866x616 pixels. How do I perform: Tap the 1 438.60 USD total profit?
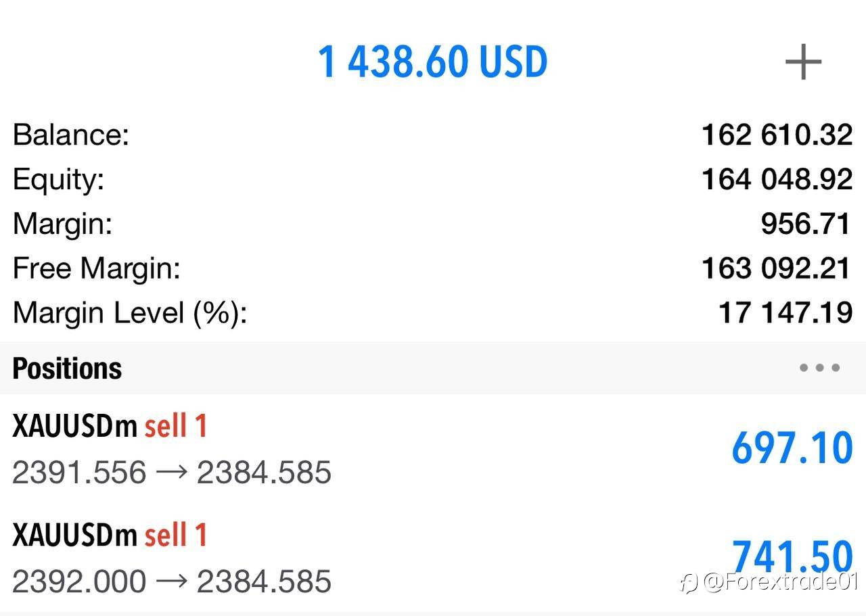coord(432,62)
